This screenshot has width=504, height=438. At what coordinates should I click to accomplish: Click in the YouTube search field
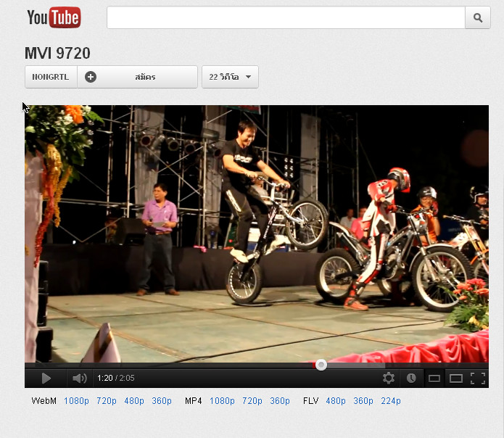point(285,17)
